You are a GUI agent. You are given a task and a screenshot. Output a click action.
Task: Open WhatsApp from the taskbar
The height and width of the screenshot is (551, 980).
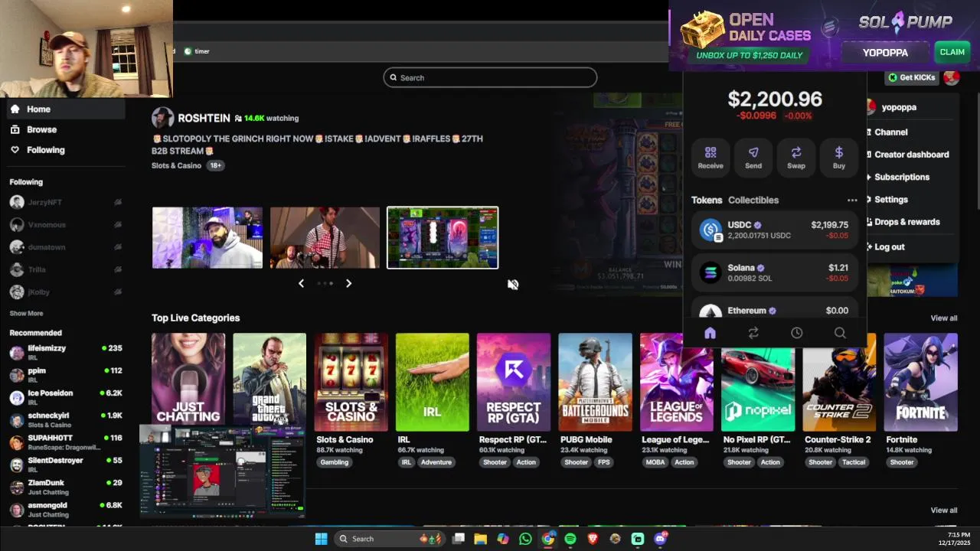525,539
